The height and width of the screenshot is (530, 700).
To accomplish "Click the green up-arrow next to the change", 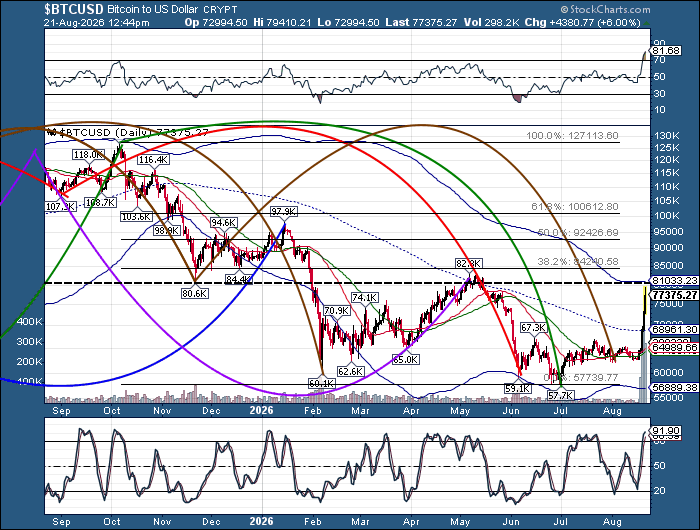I will [647, 23].
